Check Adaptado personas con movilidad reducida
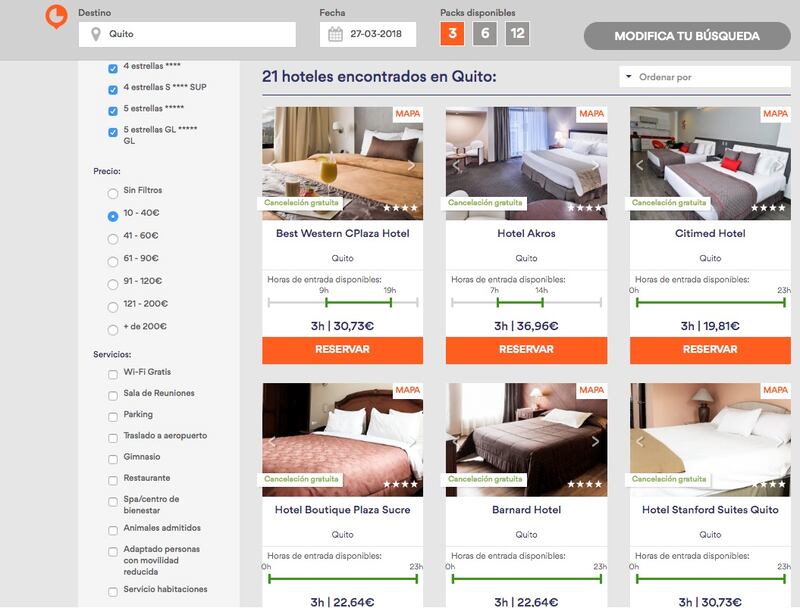The image size is (800, 608). pos(113,551)
